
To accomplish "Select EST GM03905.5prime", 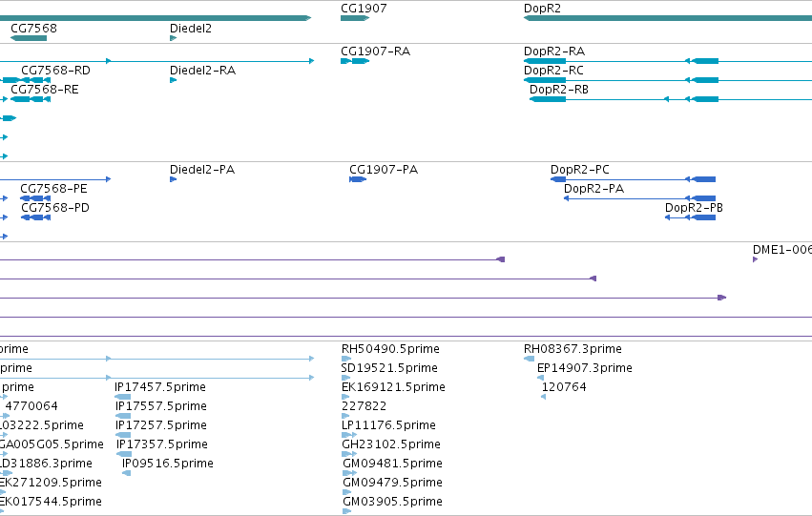I will tap(392, 502).
